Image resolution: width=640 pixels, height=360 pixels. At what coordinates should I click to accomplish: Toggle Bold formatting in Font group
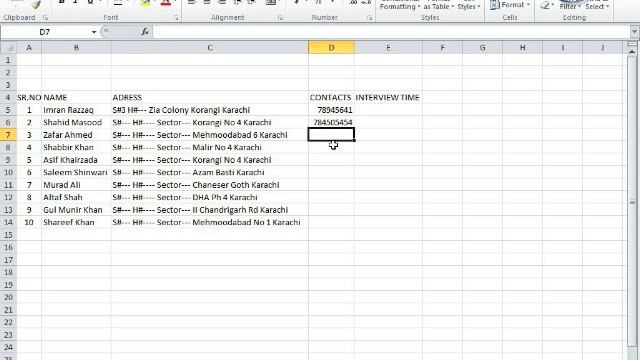tap(62, 2)
